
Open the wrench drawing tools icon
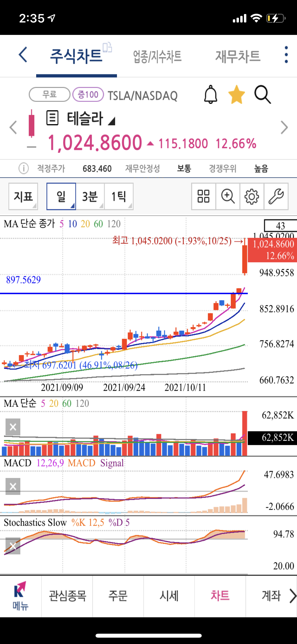click(276, 196)
